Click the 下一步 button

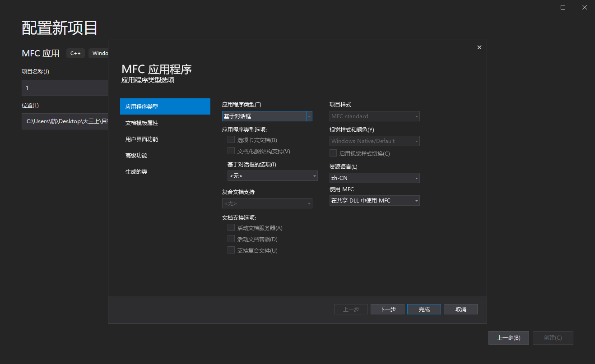coord(387,309)
